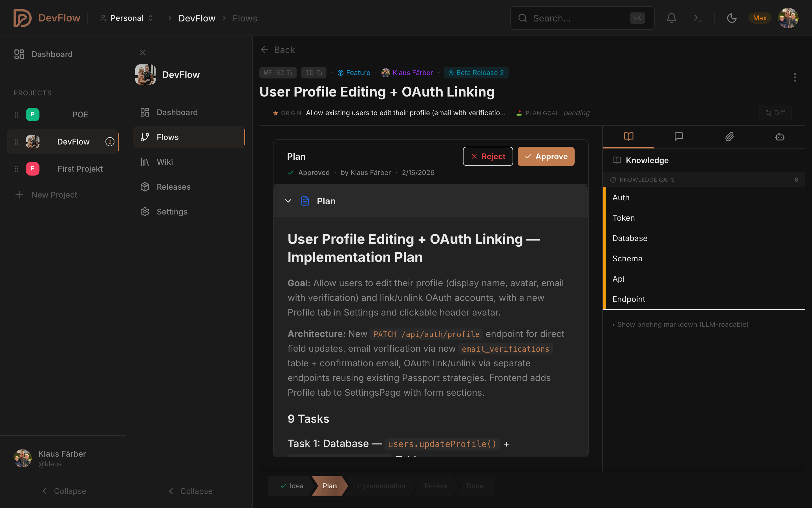Select the First Projekt project
The width and height of the screenshot is (812, 508).
point(63,169)
